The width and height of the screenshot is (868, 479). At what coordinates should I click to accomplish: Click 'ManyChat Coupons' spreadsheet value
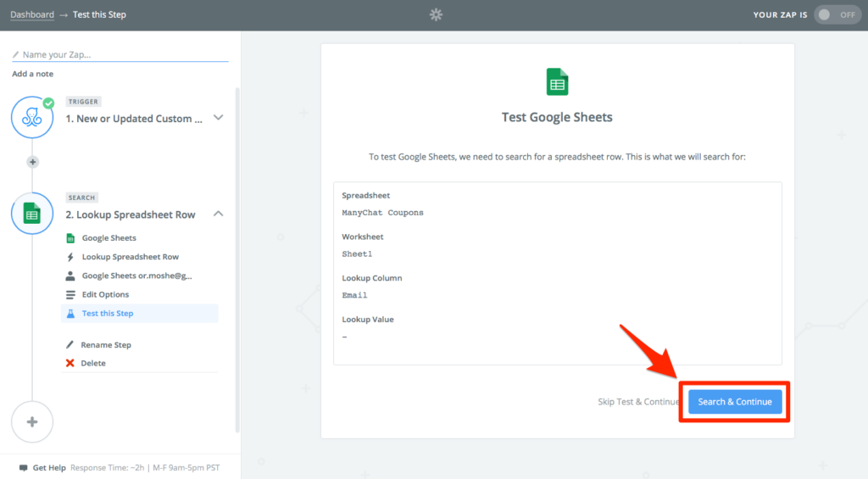[382, 213]
